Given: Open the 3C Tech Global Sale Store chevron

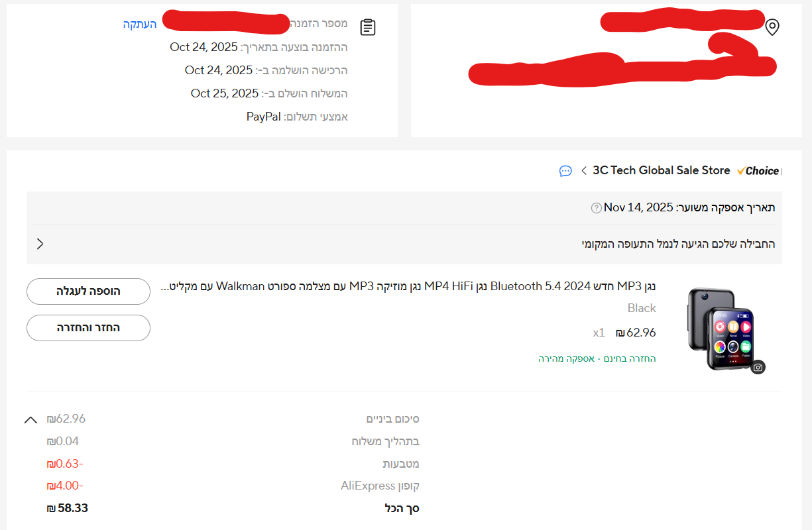Looking at the screenshot, I should [584, 171].
